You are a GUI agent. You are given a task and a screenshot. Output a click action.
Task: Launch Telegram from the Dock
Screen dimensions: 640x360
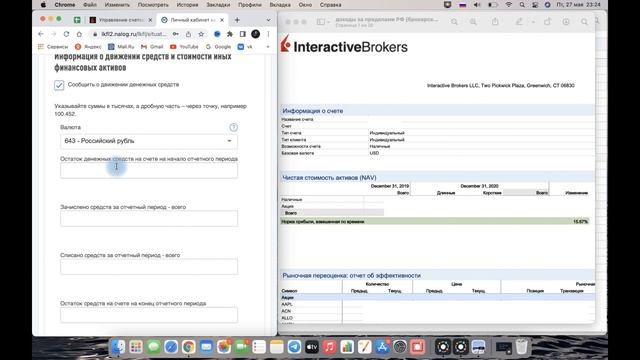(294, 347)
